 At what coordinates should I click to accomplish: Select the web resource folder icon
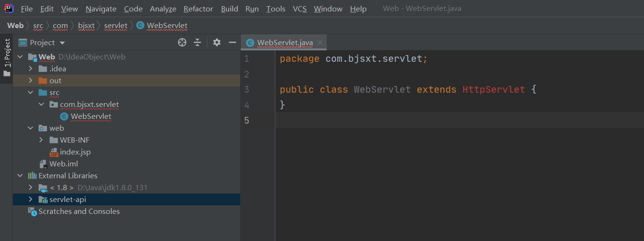(x=43, y=128)
